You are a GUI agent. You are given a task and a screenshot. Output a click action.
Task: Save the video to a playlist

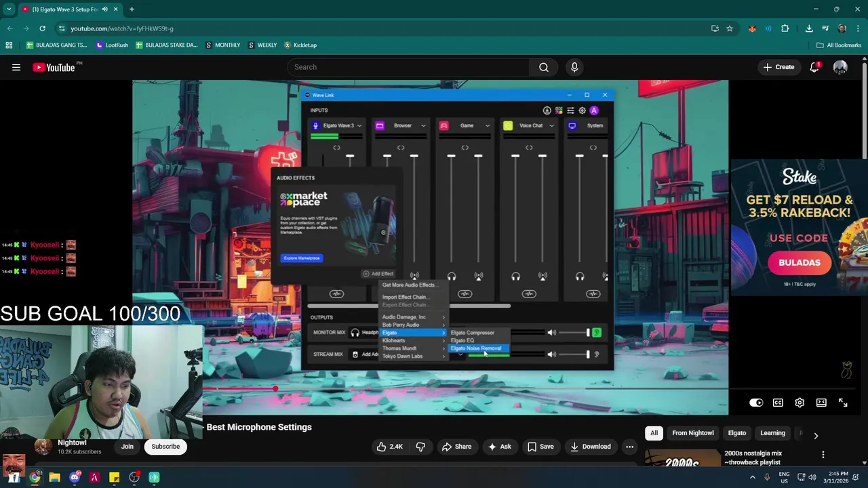540,447
